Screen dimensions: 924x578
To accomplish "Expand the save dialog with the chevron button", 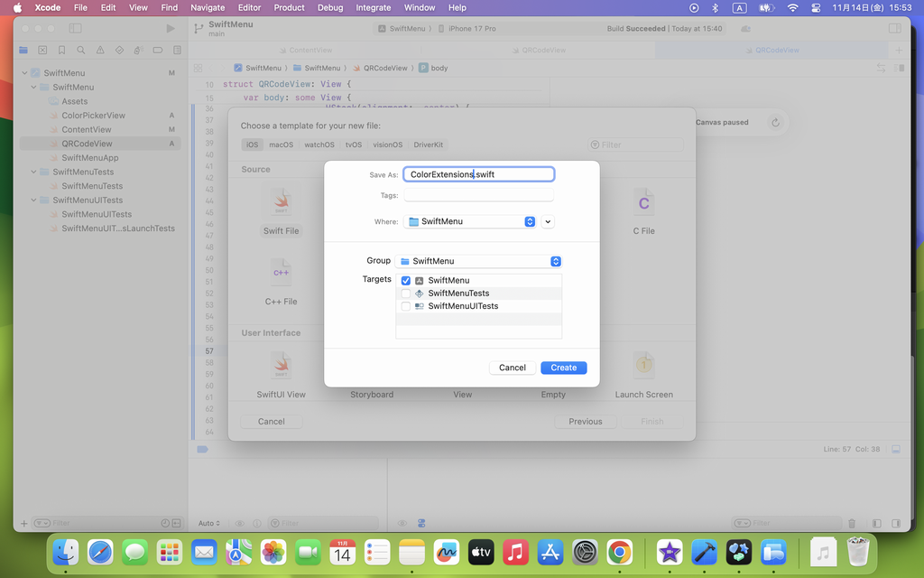I will [x=548, y=221].
